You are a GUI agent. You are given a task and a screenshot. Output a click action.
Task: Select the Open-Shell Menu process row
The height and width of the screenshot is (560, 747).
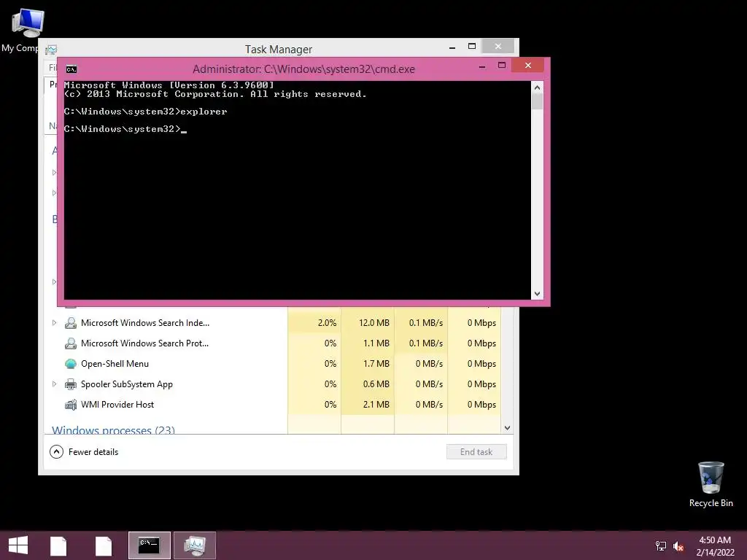pos(273,364)
